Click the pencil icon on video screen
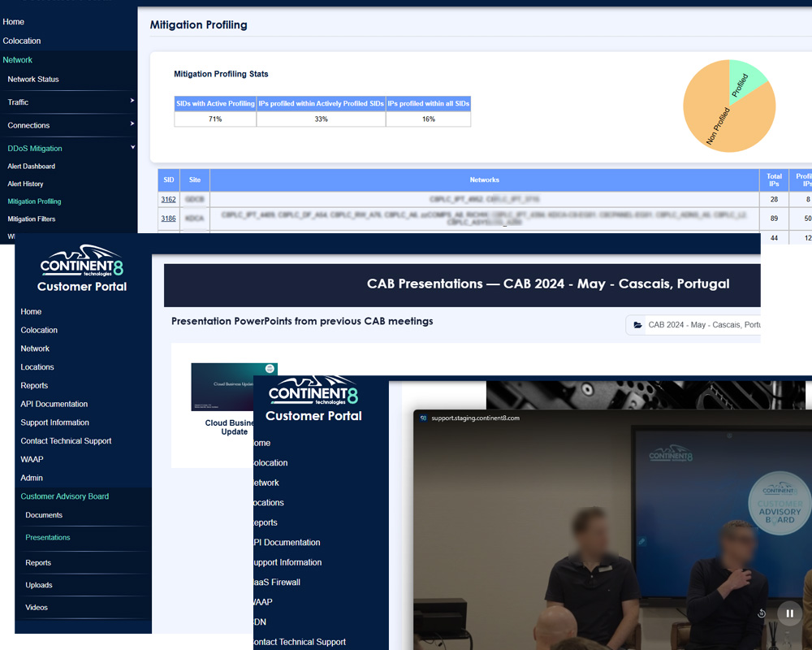Image resolution: width=812 pixels, height=650 pixels. 641,541
